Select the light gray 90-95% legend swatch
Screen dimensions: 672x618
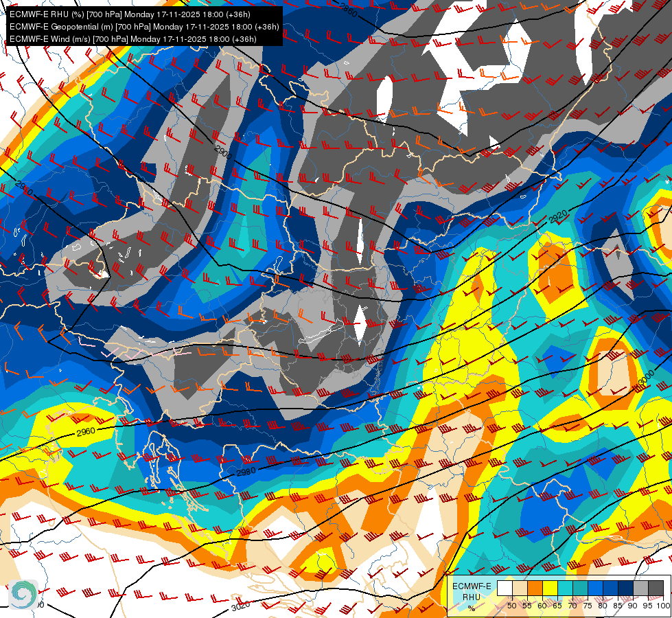coord(640,588)
